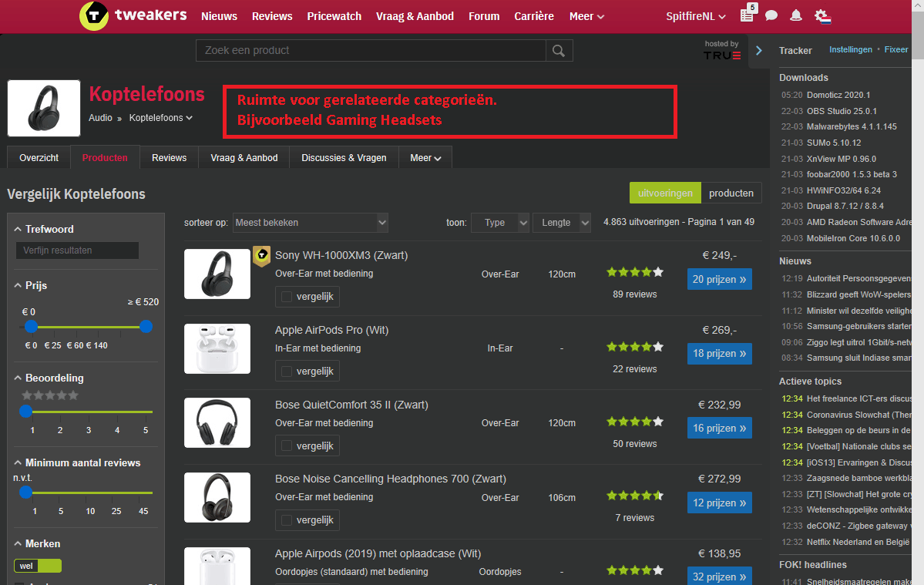Open the settings gear icon in header
Image resolution: width=924 pixels, height=585 pixels.
[x=822, y=16]
